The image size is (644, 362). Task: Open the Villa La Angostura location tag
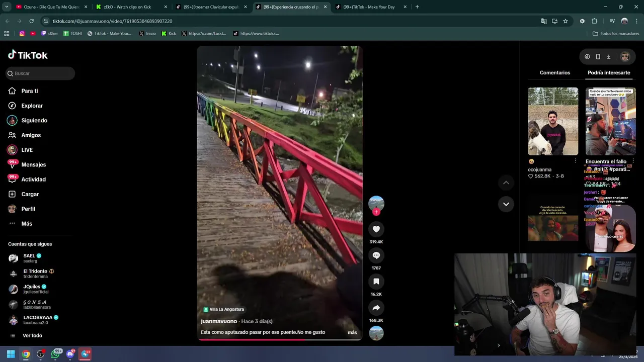point(223,309)
